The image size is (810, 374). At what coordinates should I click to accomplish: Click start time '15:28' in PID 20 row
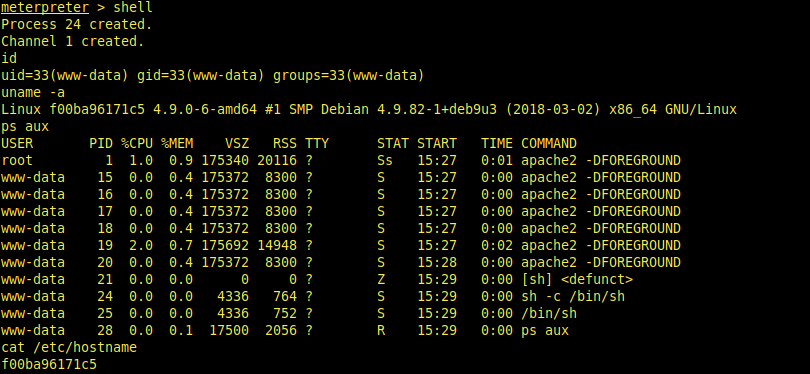(437, 262)
